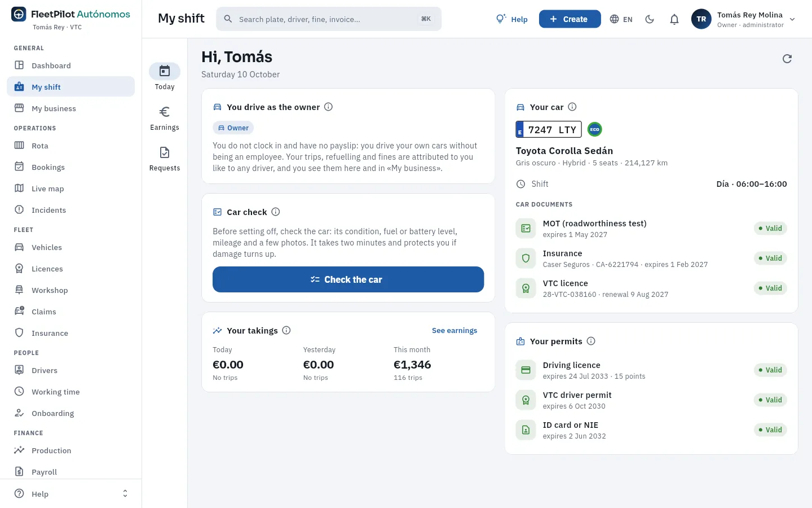This screenshot has height=508, width=812.
Task: Click the info icon beside Your permits
Action: point(591,341)
